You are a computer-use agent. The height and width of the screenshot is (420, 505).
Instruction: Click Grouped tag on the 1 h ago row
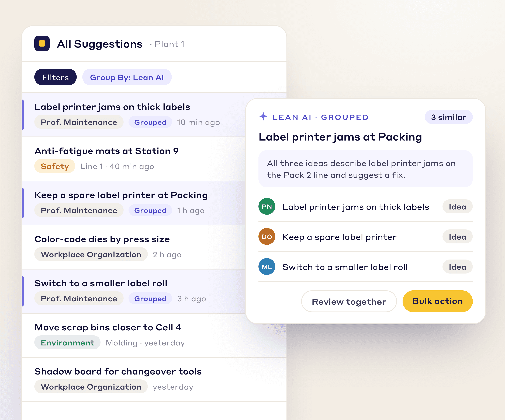click(150, 211)
